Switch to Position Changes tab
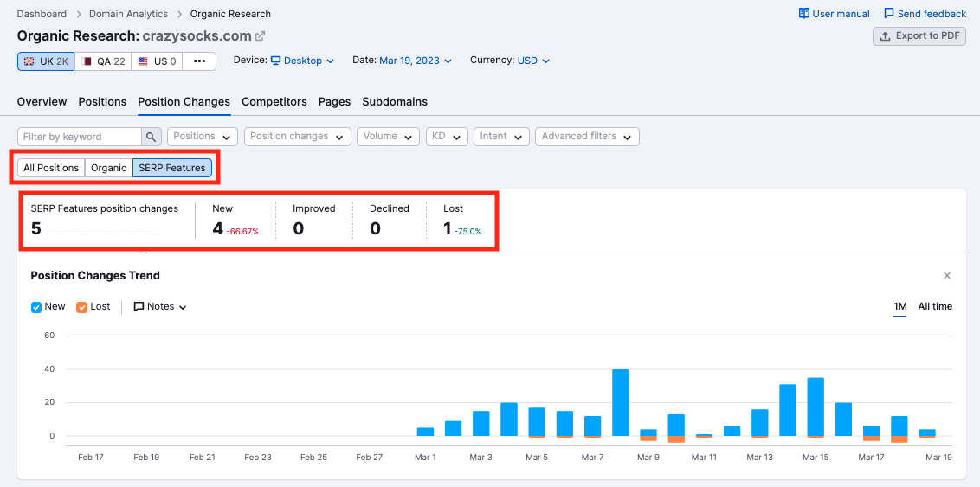This screenshot has width=980, height=487. pos(184,102)
